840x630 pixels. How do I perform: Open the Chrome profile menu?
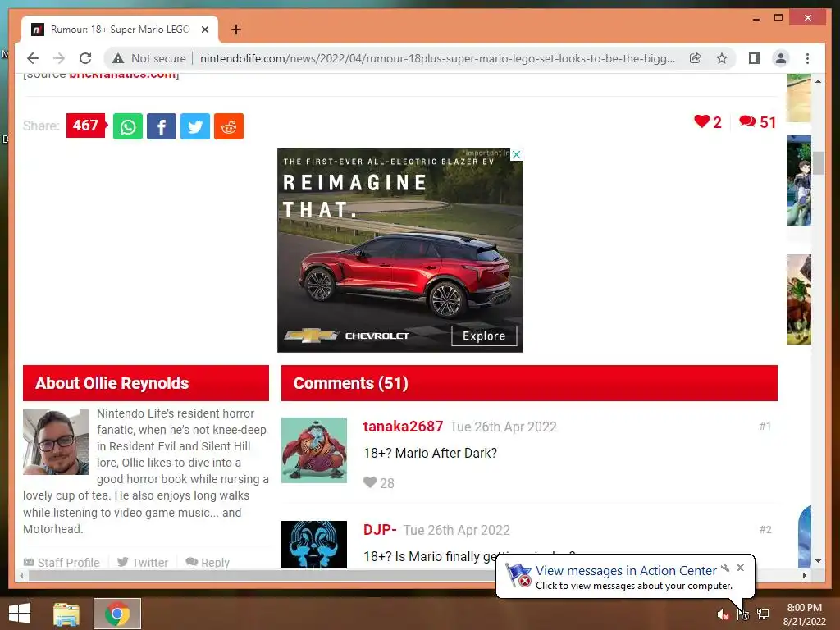point(781,58)
